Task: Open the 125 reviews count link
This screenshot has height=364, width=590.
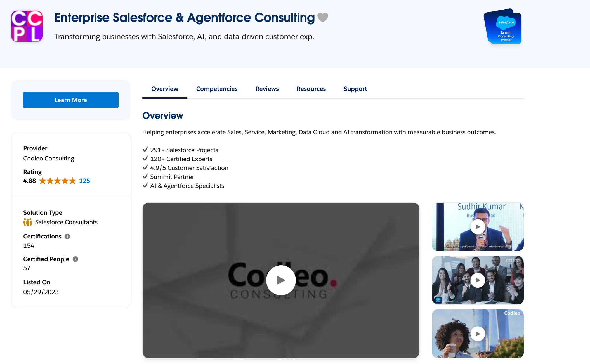Action: [84, 181]
